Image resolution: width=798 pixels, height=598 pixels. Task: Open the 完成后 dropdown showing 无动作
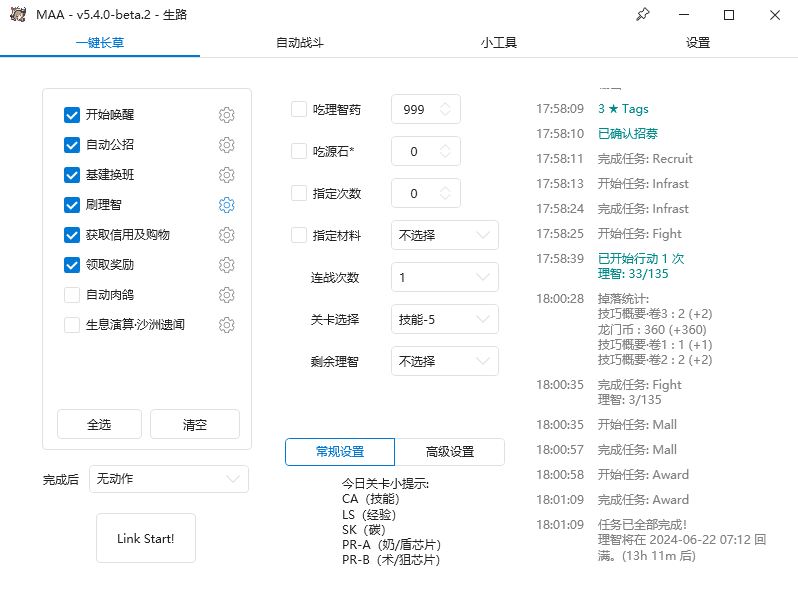[x=168, y=479]
